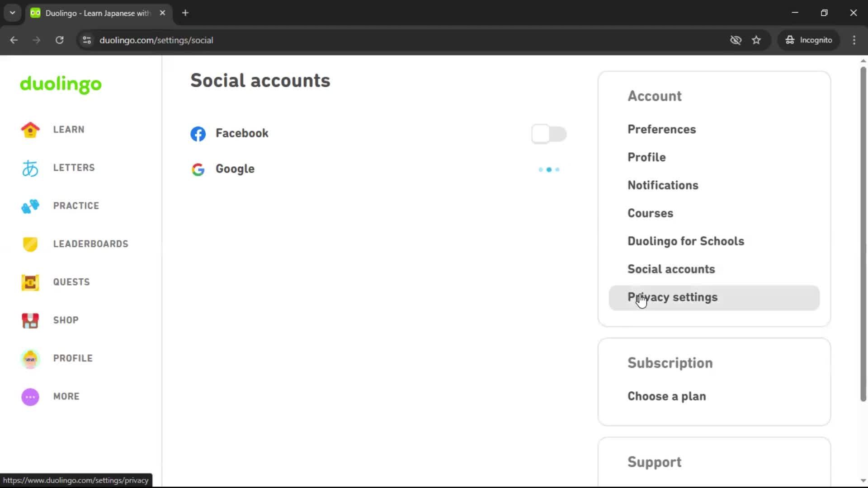The image size is (868, 488).
Task: Expand the tab search chevron
Action: tap(12, 13)
